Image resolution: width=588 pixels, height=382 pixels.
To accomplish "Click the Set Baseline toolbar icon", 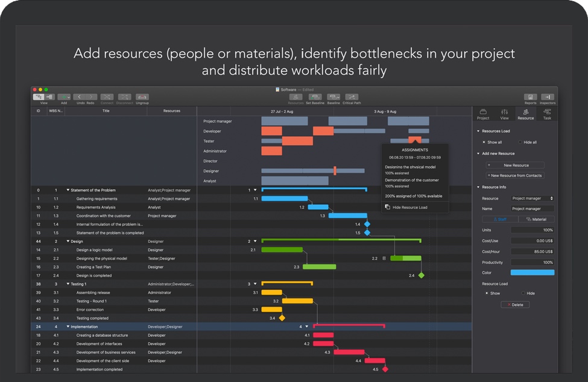I will pyautogui.click(x=315, y=97).
